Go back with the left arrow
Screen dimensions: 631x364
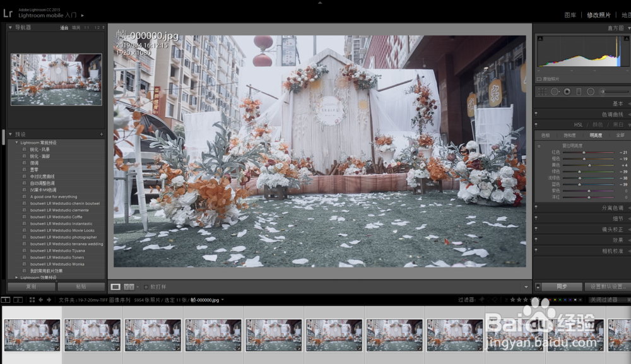click(x=40, y=300)
